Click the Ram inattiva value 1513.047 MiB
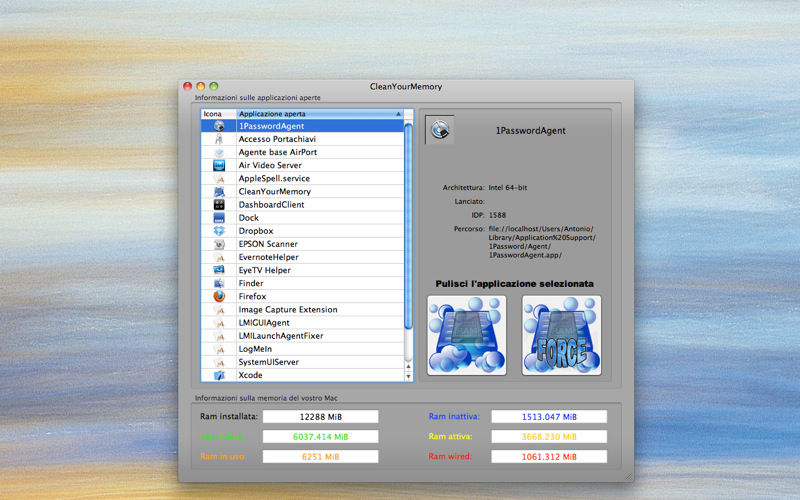800x500 pixels. point(549,417)
